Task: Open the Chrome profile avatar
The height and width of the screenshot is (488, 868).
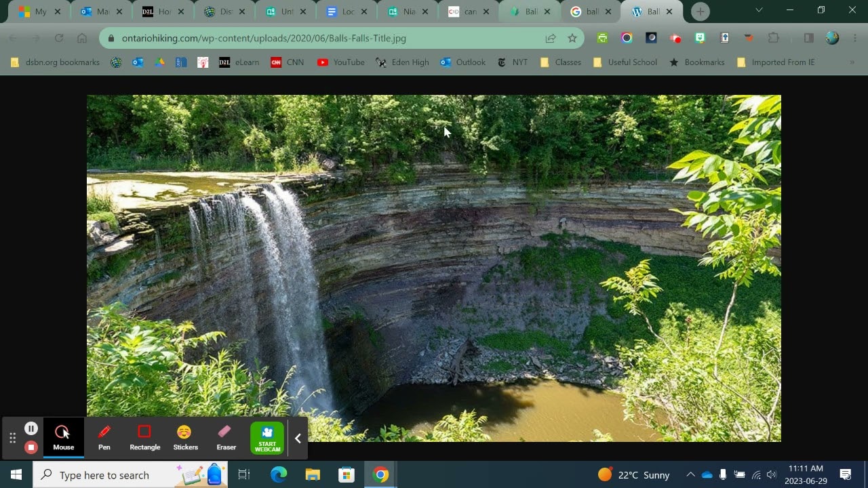Action: tap(833, 38)
